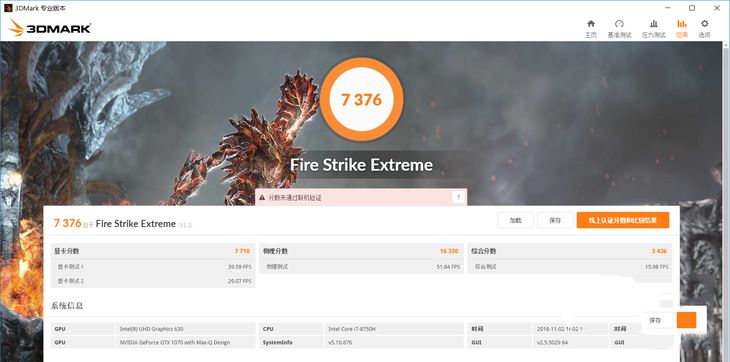Click the 综合分数 combined score header
The width and height of the screenshot is (730, 362).
tap(483, 251)
